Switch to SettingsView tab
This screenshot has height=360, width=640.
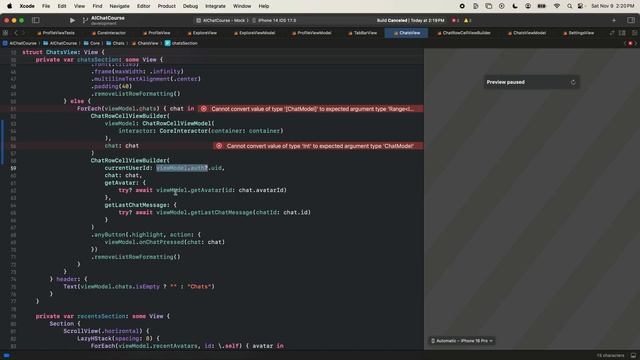click(578, 33)
